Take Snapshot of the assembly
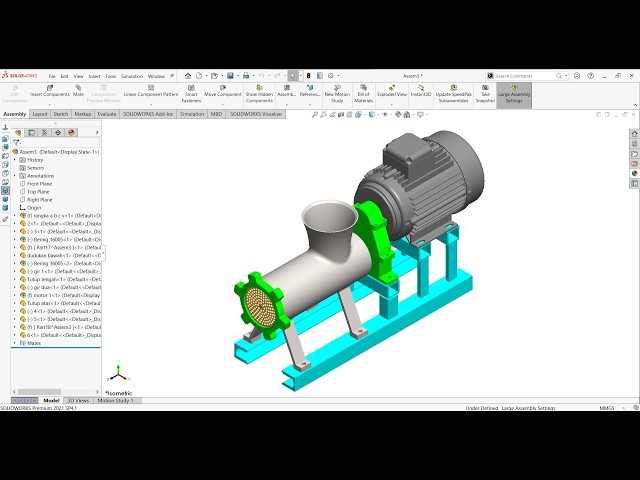 [x=485, y=94]
